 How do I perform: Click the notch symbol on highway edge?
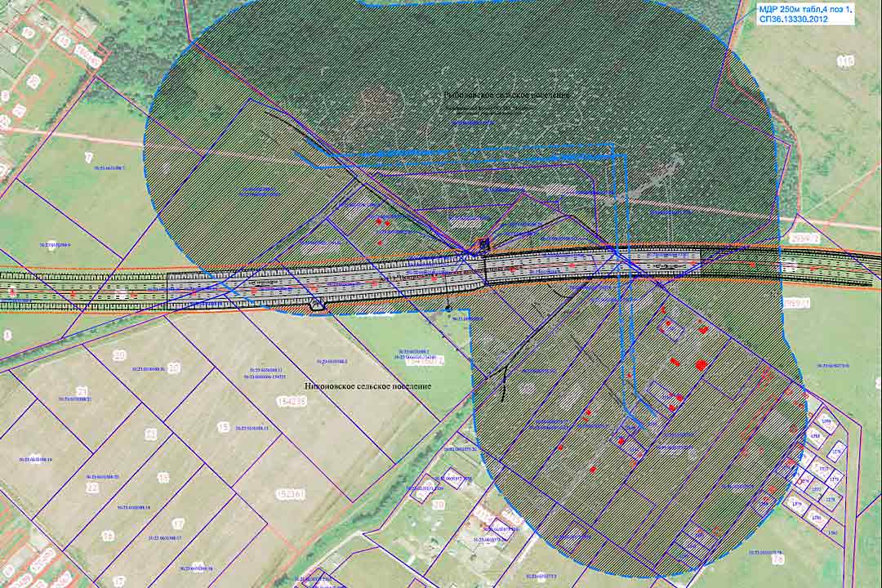pos(318,305)
